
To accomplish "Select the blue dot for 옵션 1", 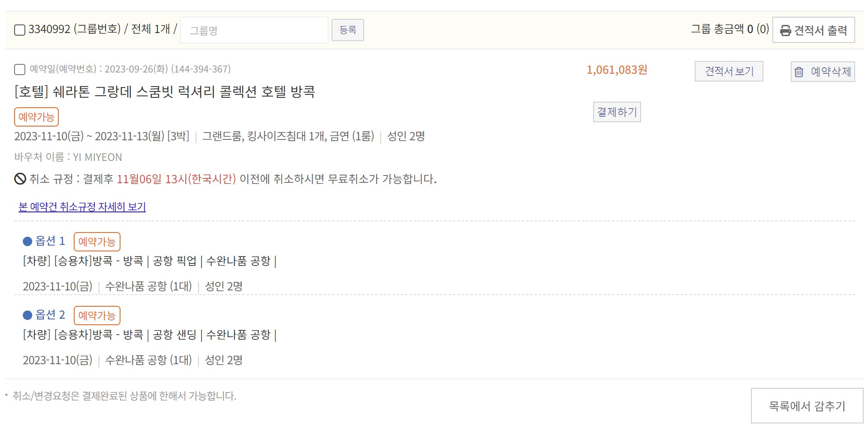I will 27,242.
